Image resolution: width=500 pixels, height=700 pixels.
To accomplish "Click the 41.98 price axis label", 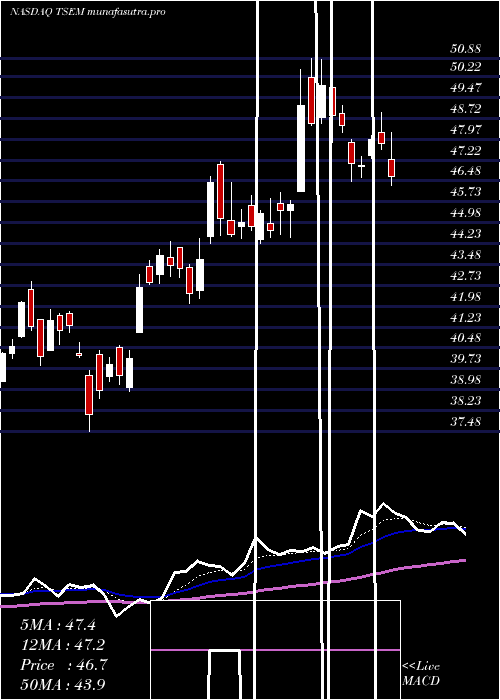I will [x=466, y=296].
